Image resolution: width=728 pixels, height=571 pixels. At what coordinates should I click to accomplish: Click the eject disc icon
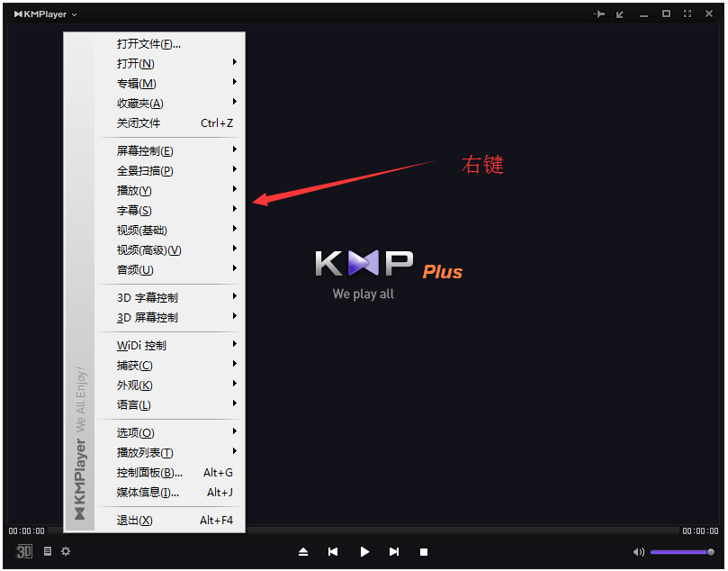pos(302,552)
